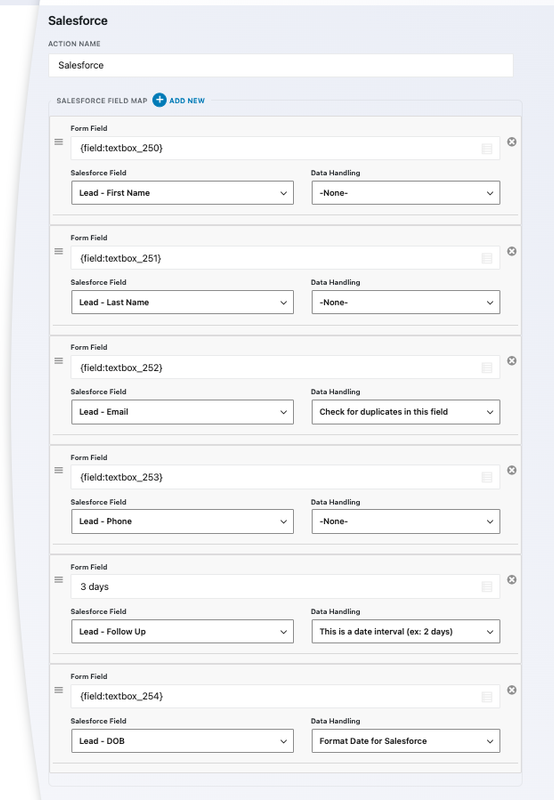
Task: Open merge tag list in textbox_253 field
Action: point(487,477)
